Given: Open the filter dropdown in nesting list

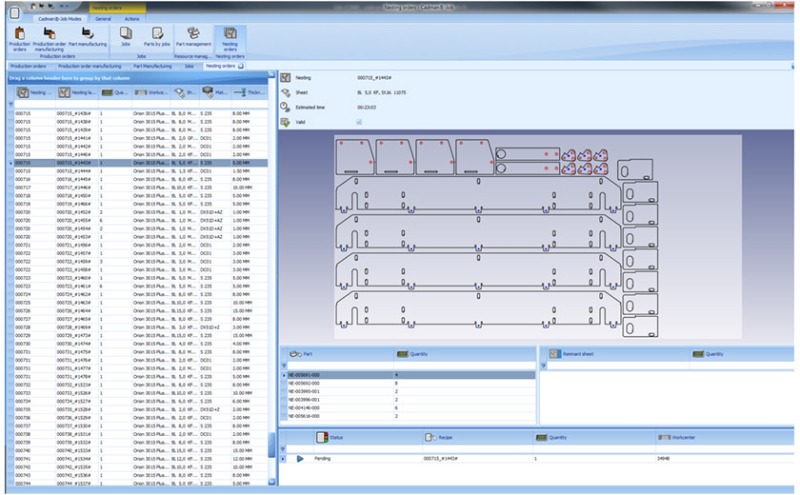Looking at the screenshot, I should pyautogui.click(x=11, y=103).
